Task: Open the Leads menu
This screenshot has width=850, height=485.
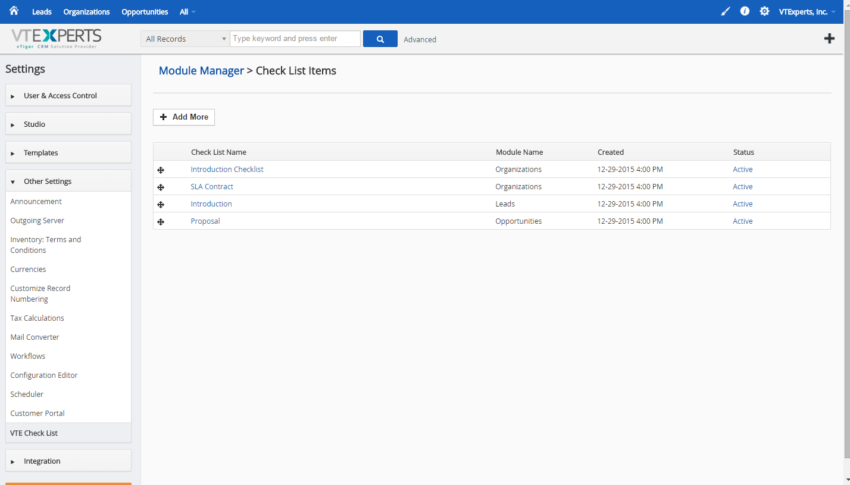Action: tap(42, 12)
